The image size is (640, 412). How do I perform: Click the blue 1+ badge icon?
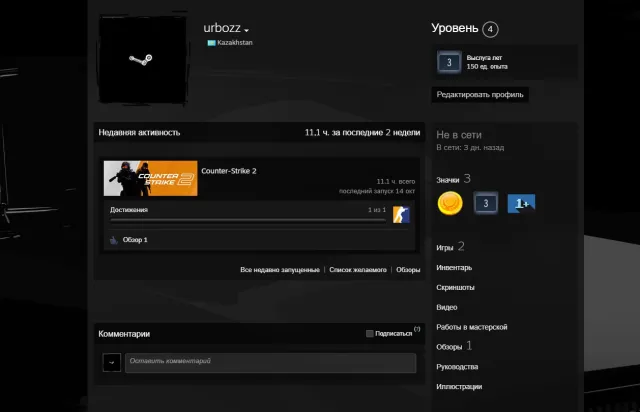(521, 203)
